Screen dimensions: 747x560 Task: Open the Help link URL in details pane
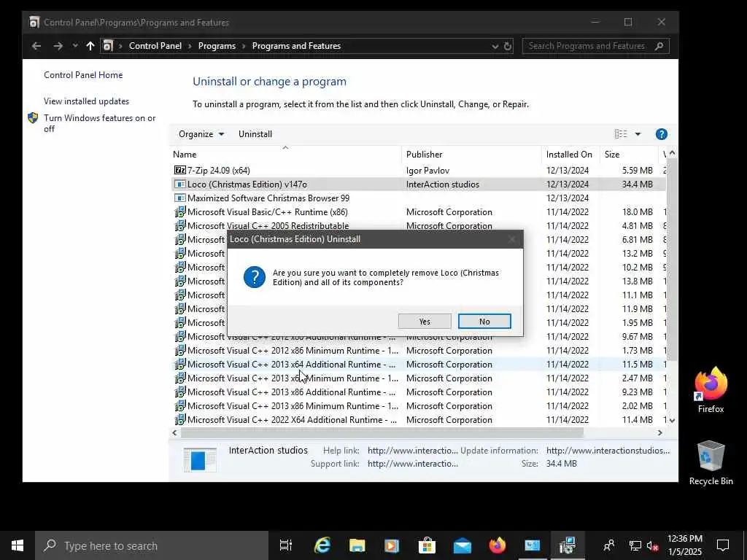(413, 451)
